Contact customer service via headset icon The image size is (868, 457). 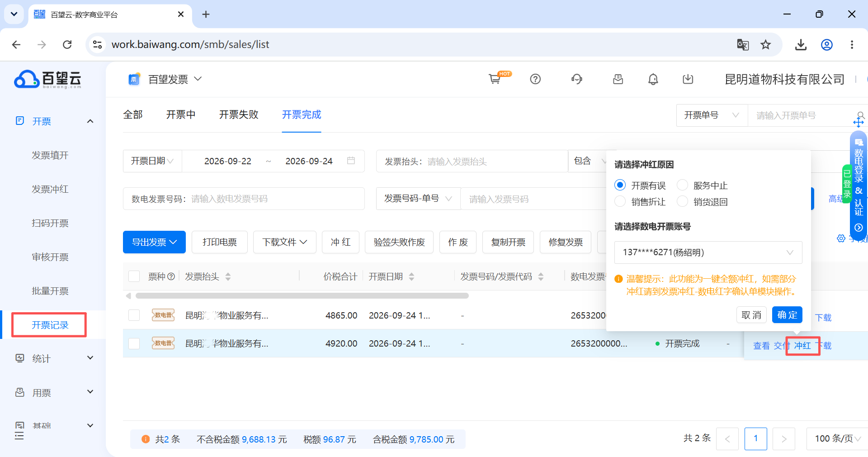coord(576,79)
